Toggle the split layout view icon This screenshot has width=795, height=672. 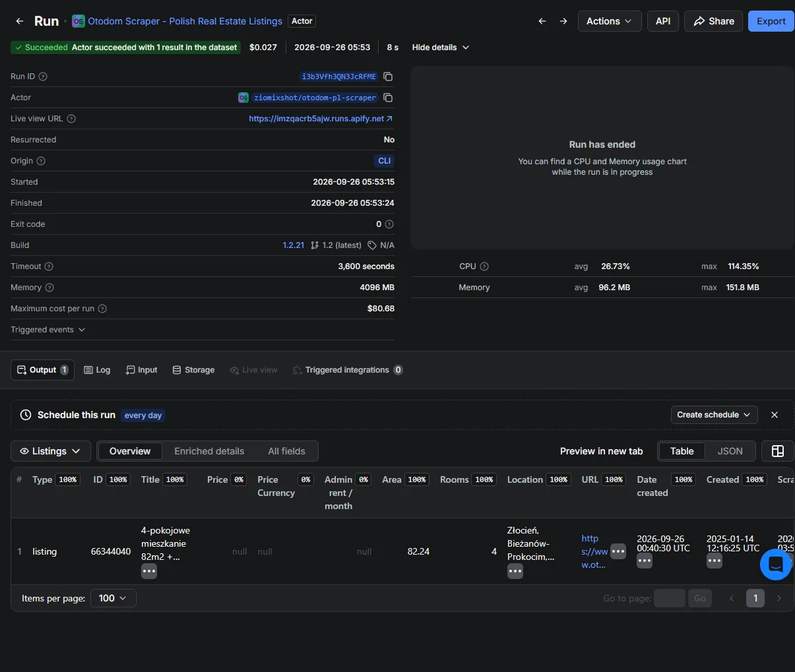point(778,451)
